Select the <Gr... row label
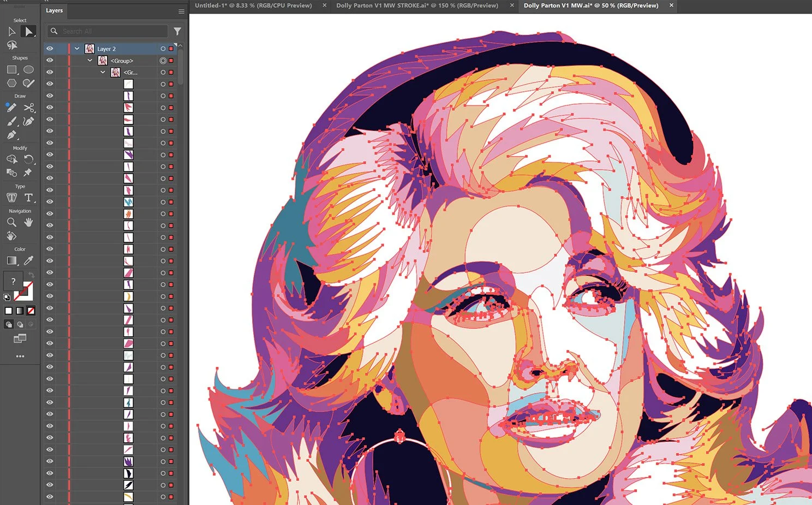 click(x=130, y=72)
